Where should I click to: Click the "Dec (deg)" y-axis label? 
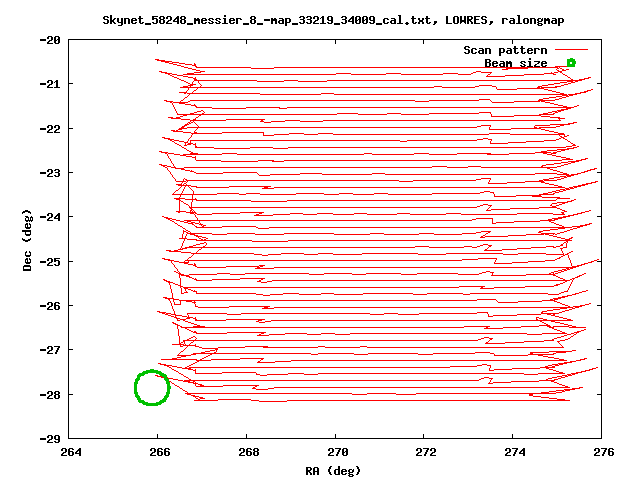(x=27, y=240)
